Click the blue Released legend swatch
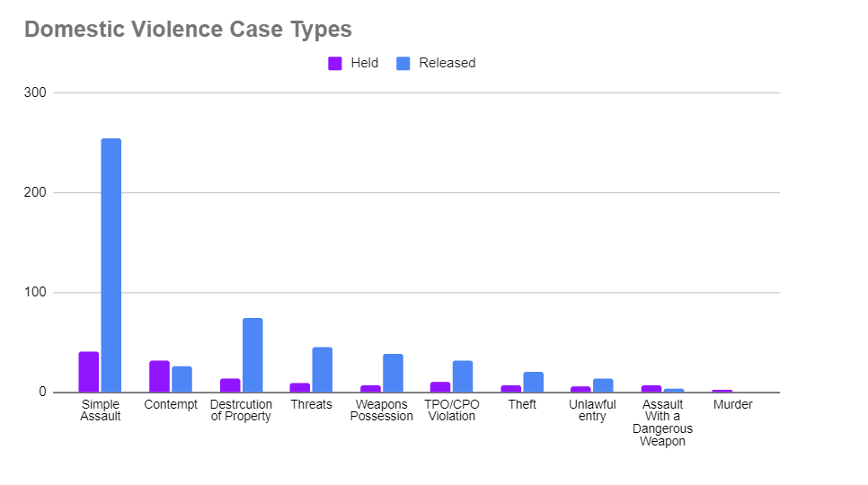 point(403,64)
